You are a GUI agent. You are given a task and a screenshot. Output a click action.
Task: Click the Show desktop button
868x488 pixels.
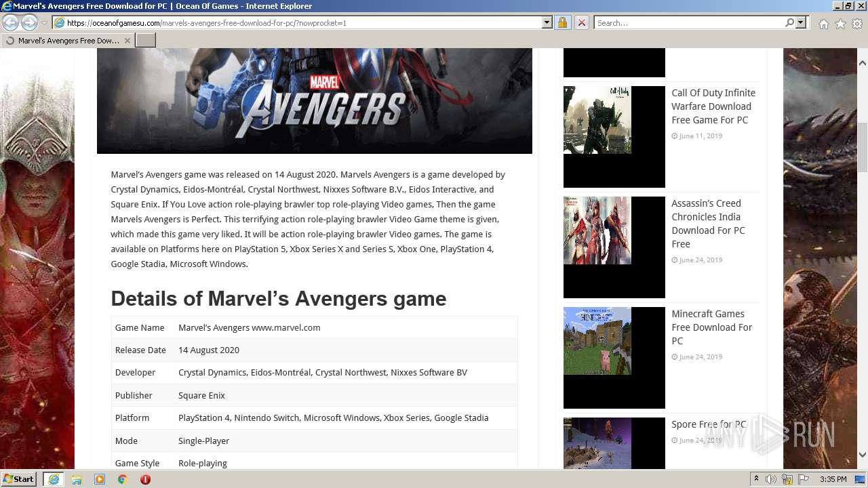pos(860,479)
